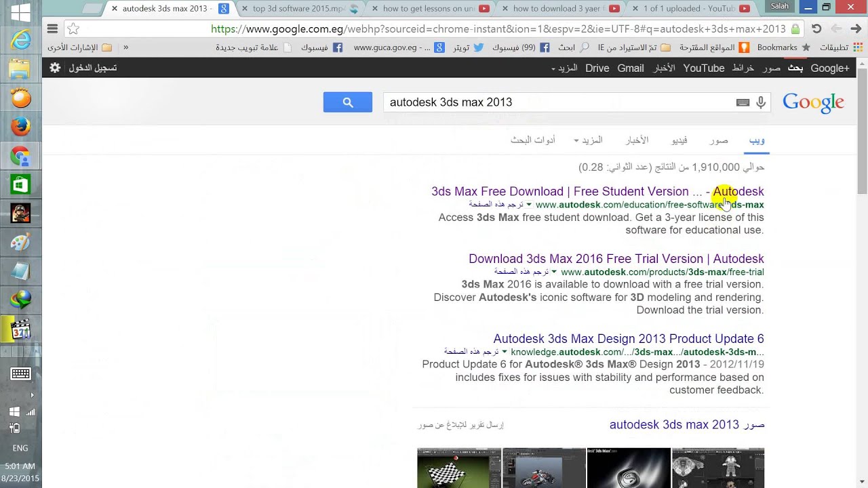Open the Windows Start button
Screen dimensions: 868x488
(x=20, y=13)
